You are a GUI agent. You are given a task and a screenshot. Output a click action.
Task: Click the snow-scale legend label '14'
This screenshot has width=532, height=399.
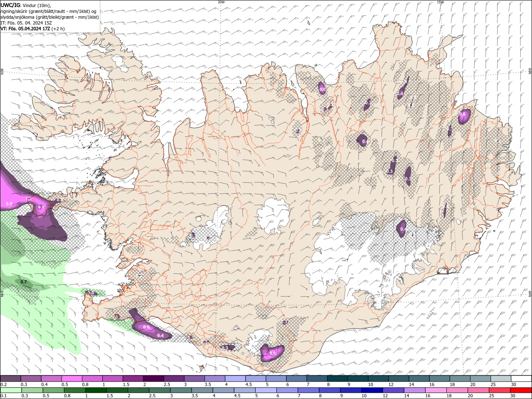pos(411,385)
